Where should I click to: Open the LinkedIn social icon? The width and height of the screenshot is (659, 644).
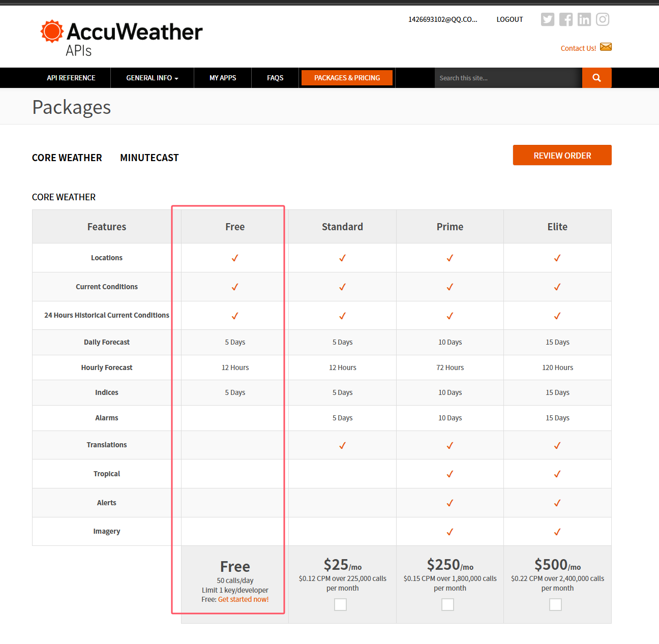tap(584, 19)
